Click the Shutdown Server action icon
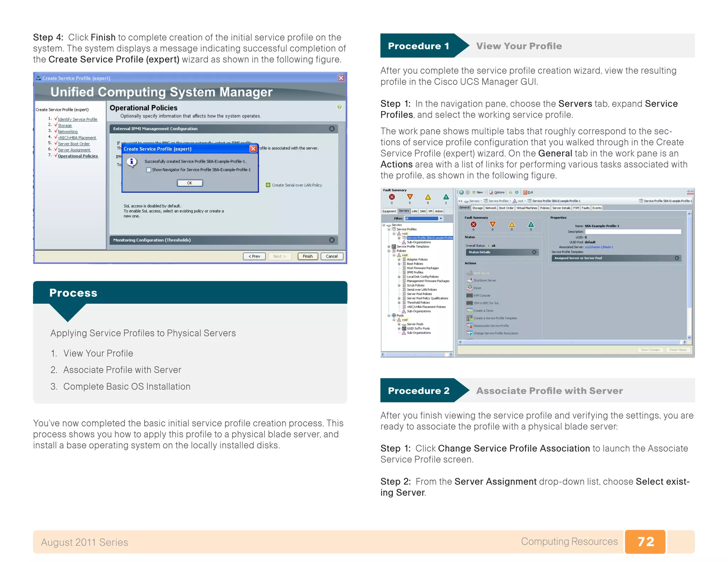The width and height of the screenshot is (728, 562). point(470,280)
